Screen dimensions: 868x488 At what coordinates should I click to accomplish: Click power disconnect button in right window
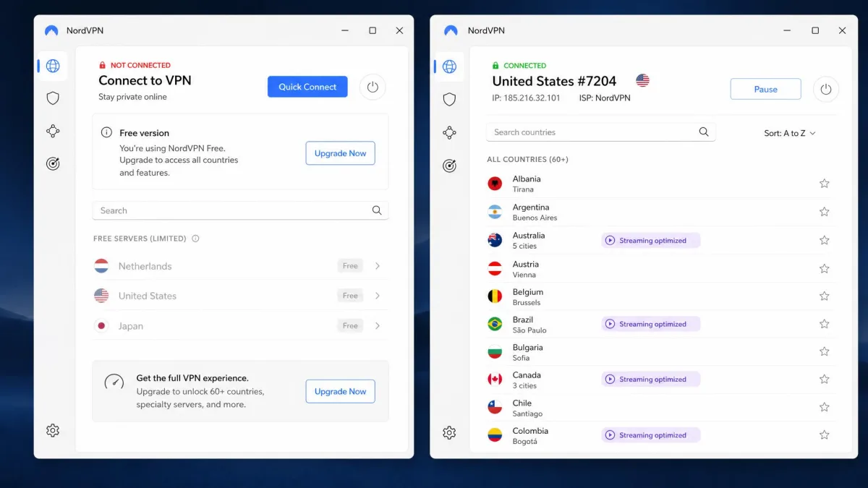[x=826, y=89]
